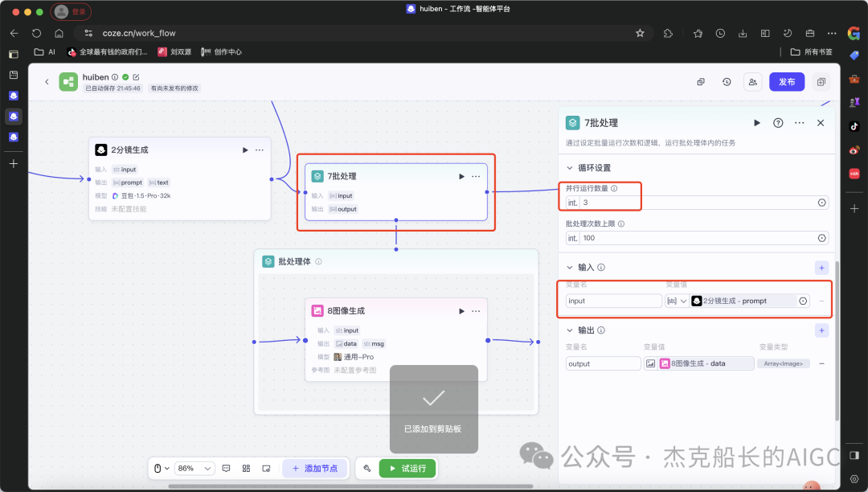Image resolution: width=868 pixels, height=492 pixels.
Task: Open the browser extensions puzzle icon
Action: (668, 33)
